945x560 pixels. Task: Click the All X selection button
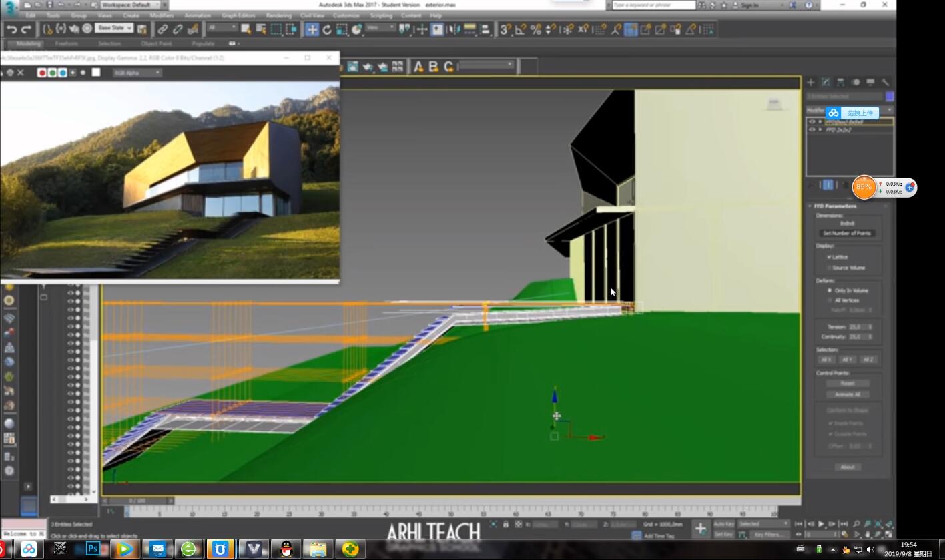click(x=826, y=360)
